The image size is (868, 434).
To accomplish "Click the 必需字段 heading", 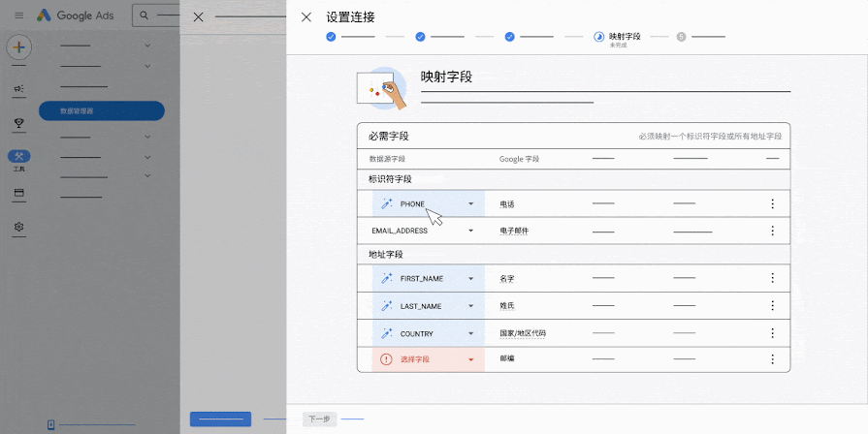I will (389, 136).
